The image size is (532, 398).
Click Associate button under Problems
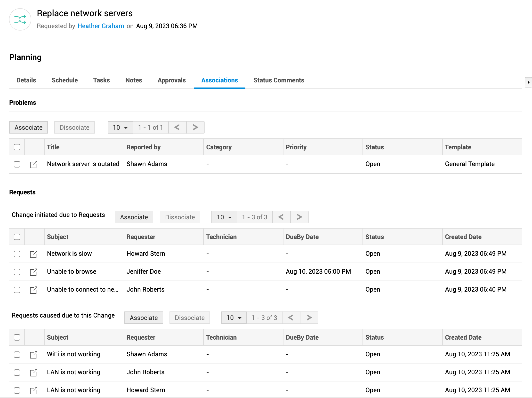29,127
